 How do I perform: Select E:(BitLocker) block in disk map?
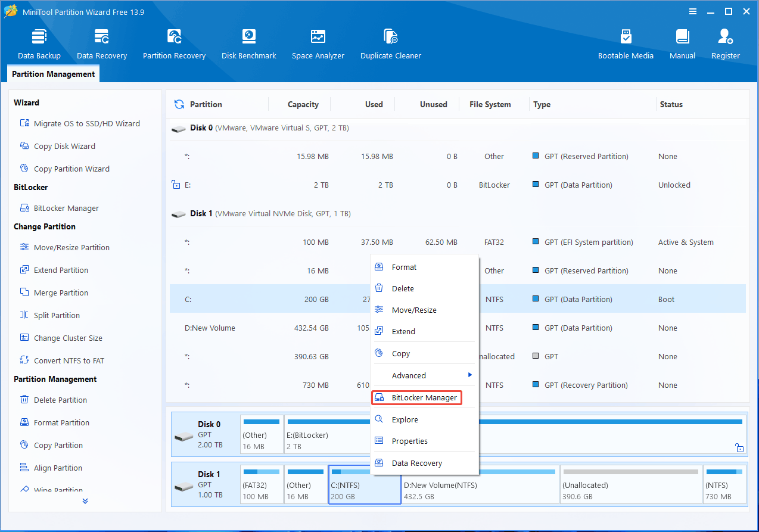(516, 434)
